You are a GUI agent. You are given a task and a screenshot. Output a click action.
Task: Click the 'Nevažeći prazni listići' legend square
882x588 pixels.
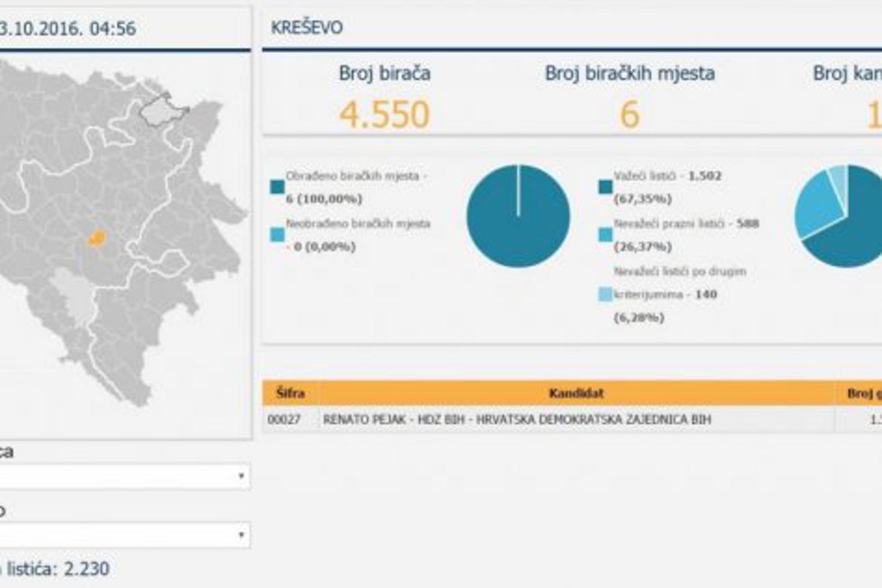(605, 235)
